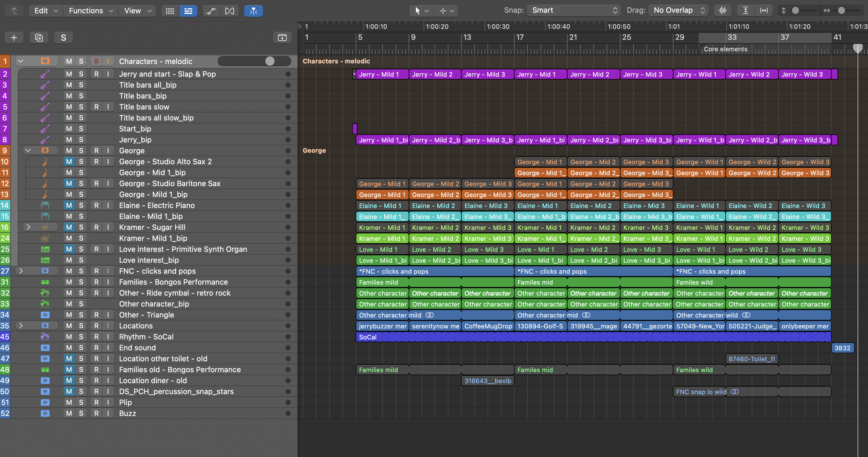Collapse the George track stack

(x=28, y=150)
